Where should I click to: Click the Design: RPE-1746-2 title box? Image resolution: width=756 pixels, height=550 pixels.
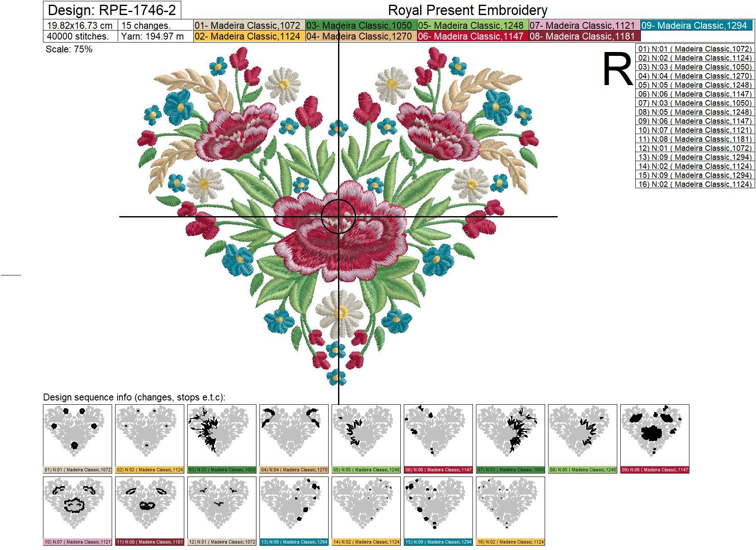pyautogui.click(x=112, y=10)
